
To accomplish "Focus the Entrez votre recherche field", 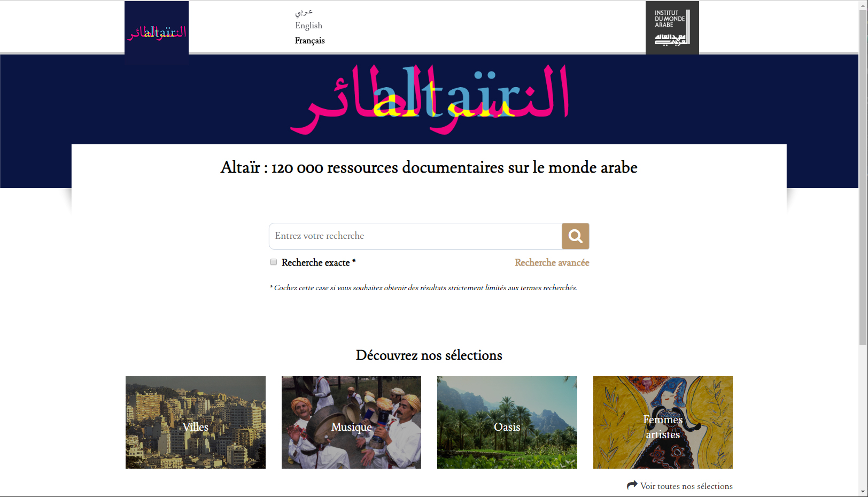I will tap(415, 236).
